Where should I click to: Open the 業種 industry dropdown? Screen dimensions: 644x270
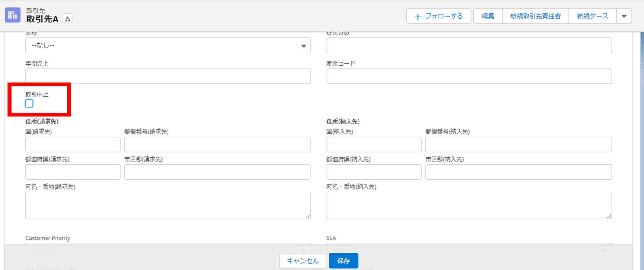168,46
